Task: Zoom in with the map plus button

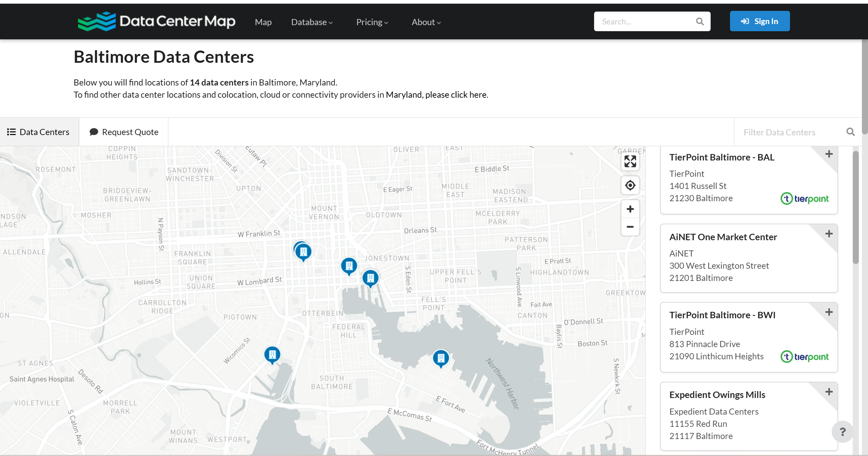Action: [x=630, y=209]
